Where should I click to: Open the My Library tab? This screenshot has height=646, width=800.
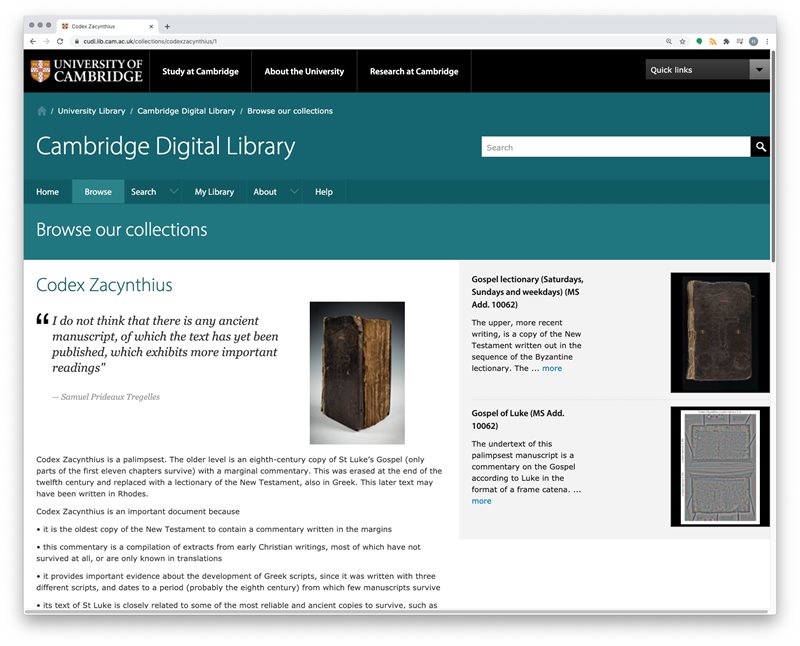pos(214,192)
